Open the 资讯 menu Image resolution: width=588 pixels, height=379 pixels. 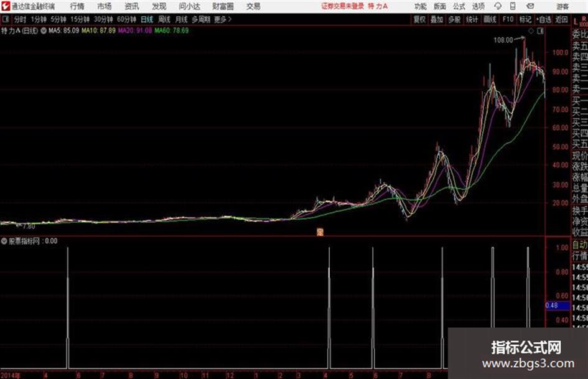tap(132, 6)
